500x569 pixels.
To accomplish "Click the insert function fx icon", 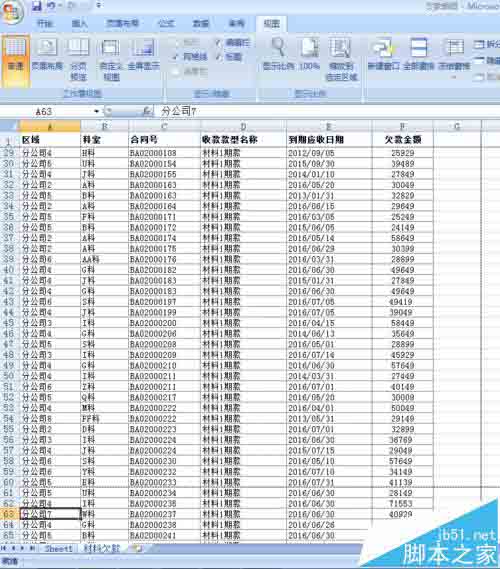I will [147, 111].
